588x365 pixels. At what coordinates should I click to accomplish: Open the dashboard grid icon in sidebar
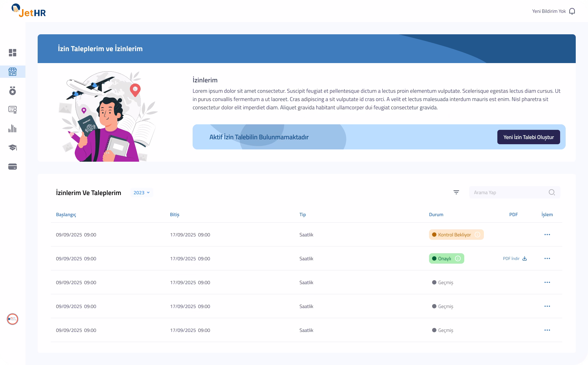tap(13, 53)
